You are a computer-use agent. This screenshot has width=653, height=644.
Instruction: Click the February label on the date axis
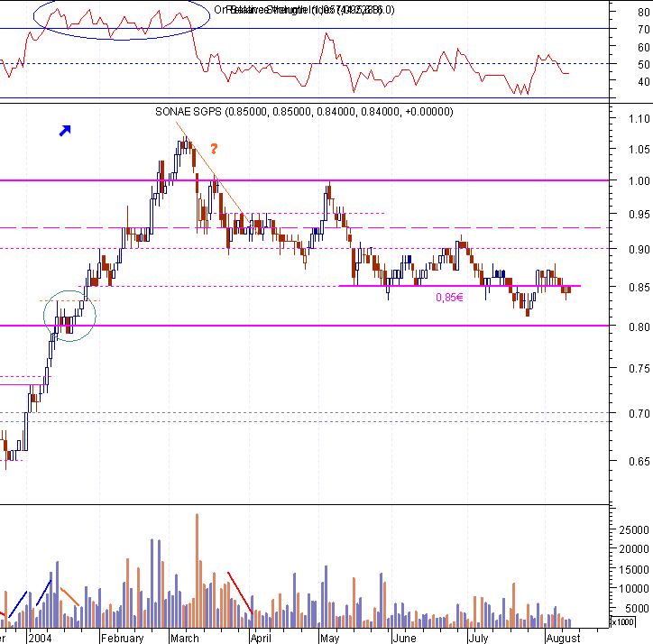(122, 638)
